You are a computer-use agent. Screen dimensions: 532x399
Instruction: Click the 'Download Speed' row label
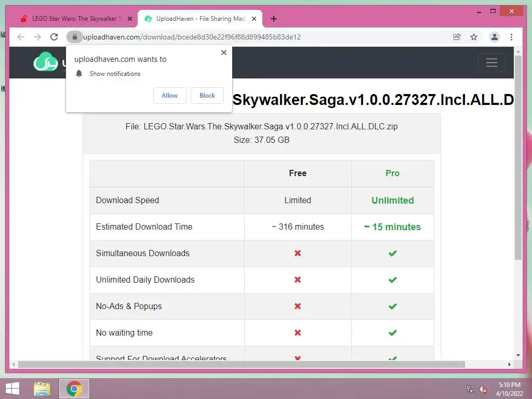(x=127, y=200)
